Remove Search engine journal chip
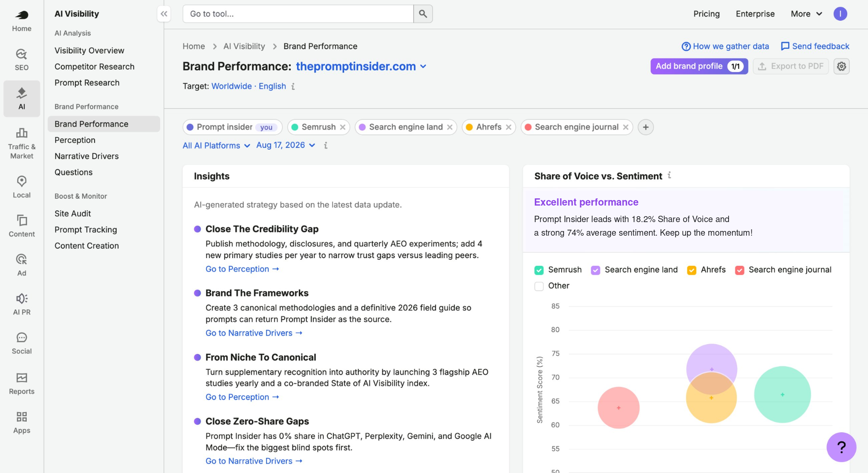The width and height of the screenshot is (868, 473). click(x=626, y=127)
